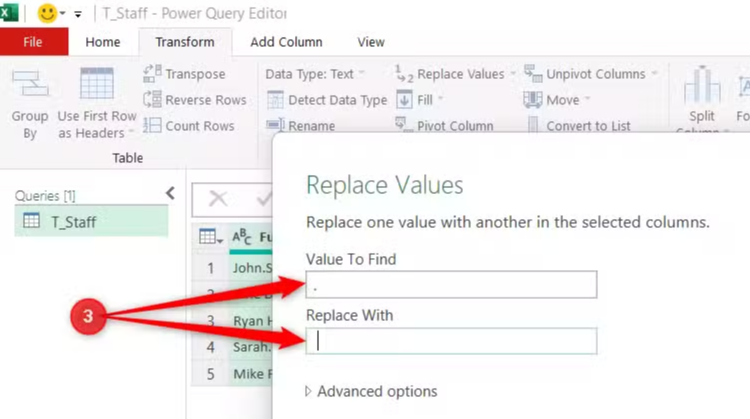
Task: Select row number 4
Action: pos(210,347)
